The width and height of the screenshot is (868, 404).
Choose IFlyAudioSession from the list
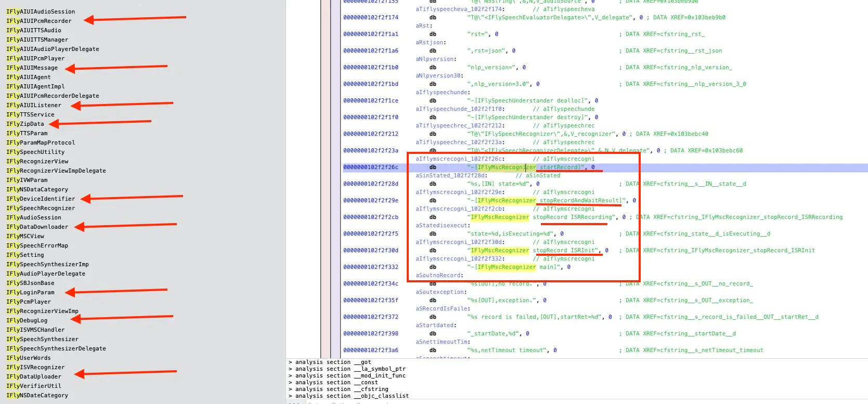pyautogui.click(x=34, y=217)
